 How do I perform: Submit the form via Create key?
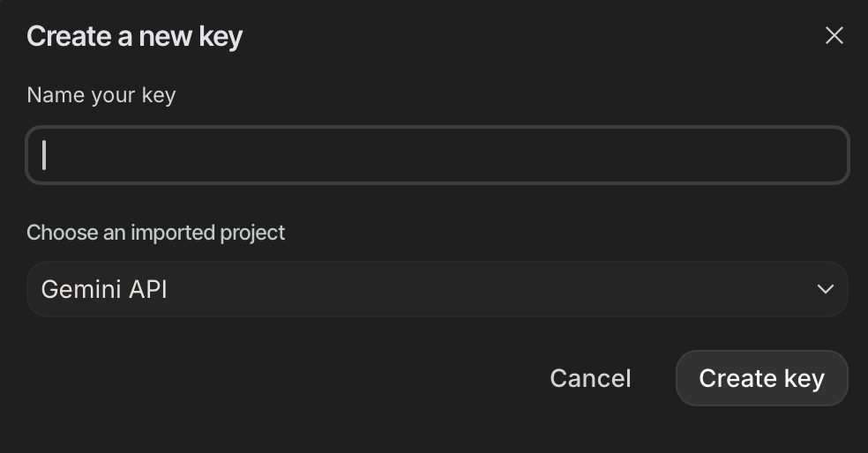coord(761,378)
